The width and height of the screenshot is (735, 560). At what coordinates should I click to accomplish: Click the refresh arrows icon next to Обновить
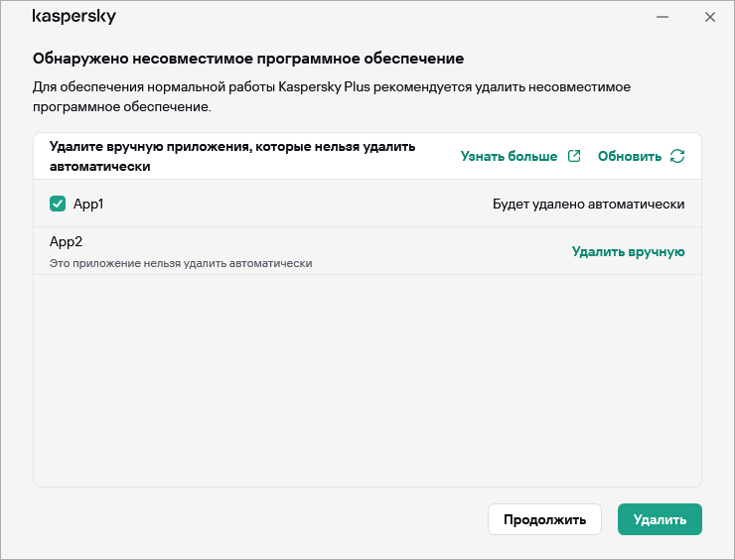pyautogui.click(x=677, y=156)
